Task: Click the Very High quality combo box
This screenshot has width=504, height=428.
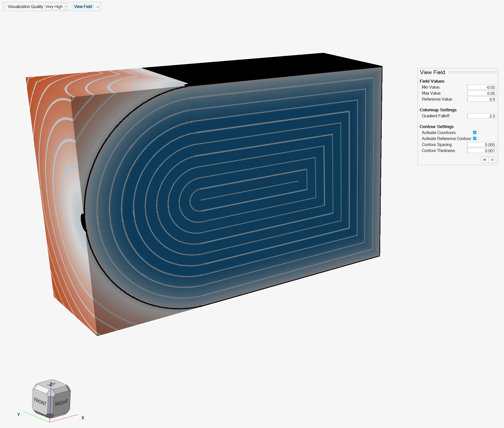Action: tap(54, 7)
